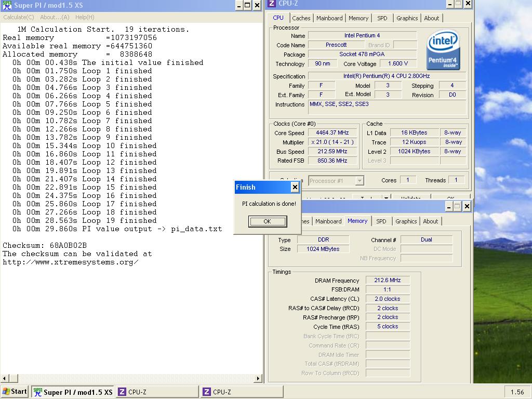Click the Checksum: 68A0B02B line

45,245
